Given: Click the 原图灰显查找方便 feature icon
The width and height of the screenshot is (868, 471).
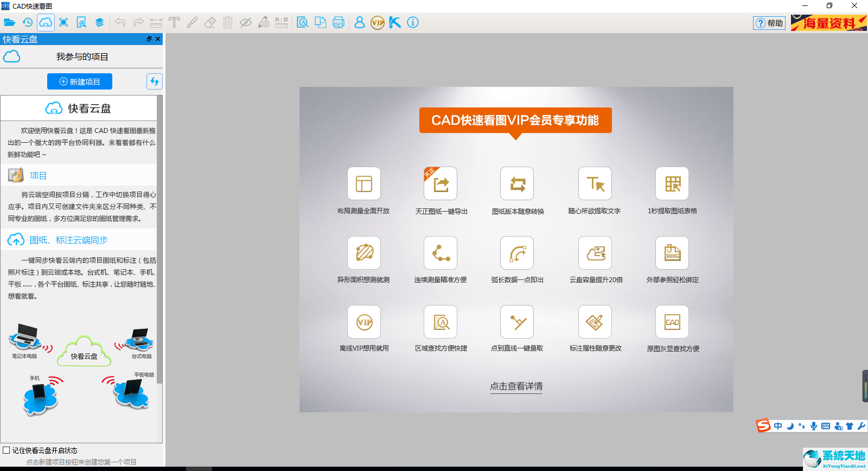Looking at the screenshot, I should pos(672,322).
